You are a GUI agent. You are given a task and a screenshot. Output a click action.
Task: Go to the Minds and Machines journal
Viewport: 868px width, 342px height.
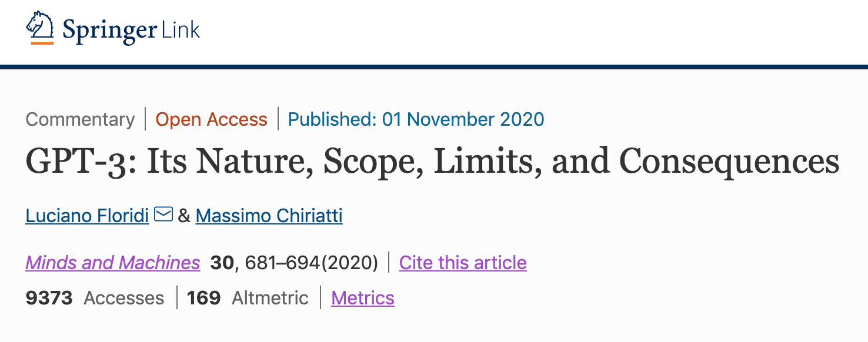click(x=112, y=263)
